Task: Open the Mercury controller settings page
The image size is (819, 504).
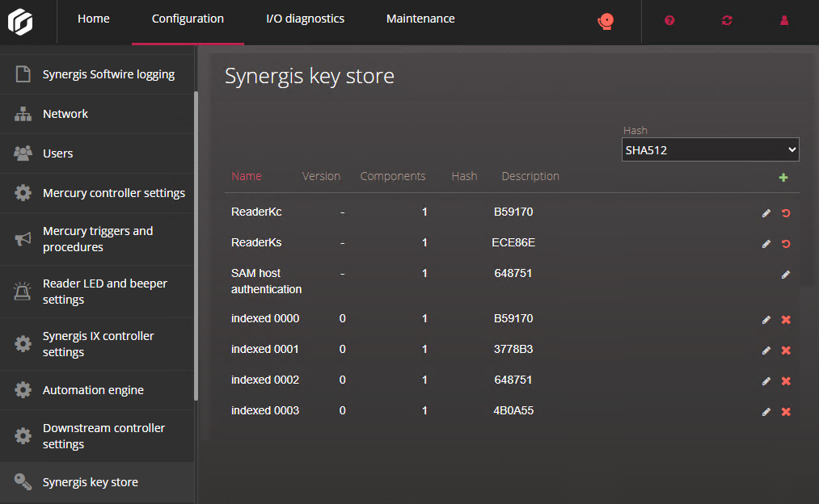Action: (113, 193)
